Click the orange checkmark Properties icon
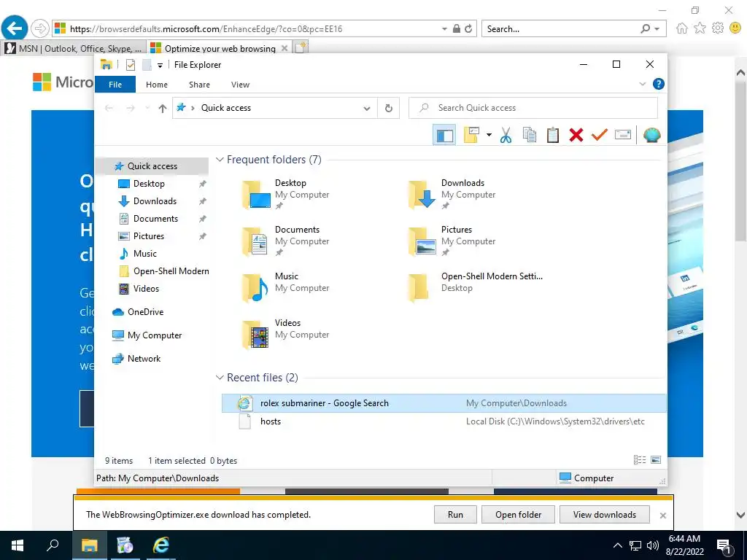 click(x=600, y=135)
